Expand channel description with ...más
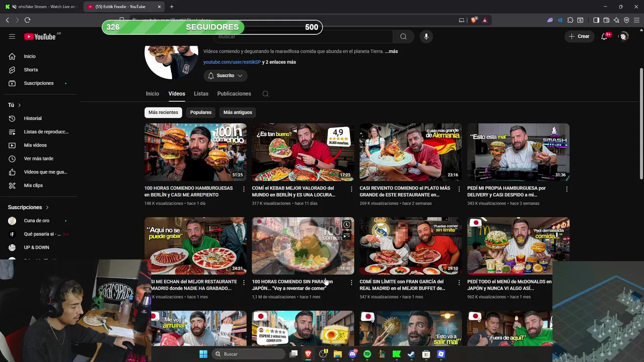 pos(391,51)
